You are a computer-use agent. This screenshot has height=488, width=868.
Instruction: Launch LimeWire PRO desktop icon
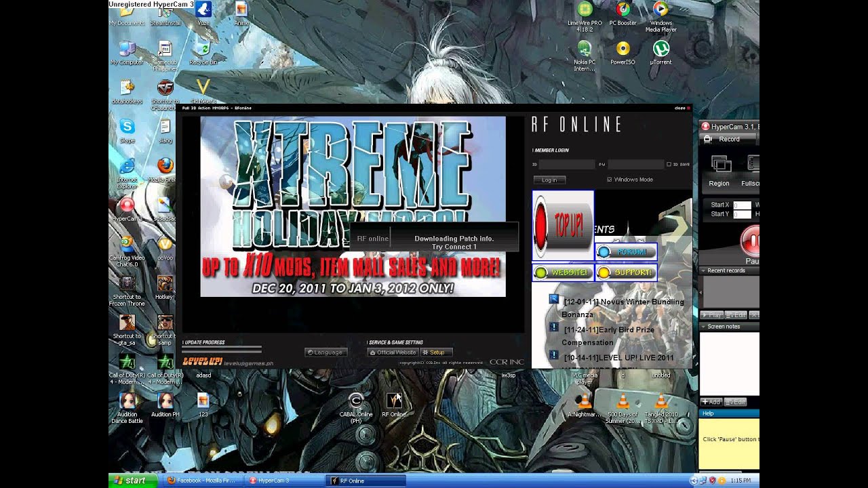click(585, 17)
